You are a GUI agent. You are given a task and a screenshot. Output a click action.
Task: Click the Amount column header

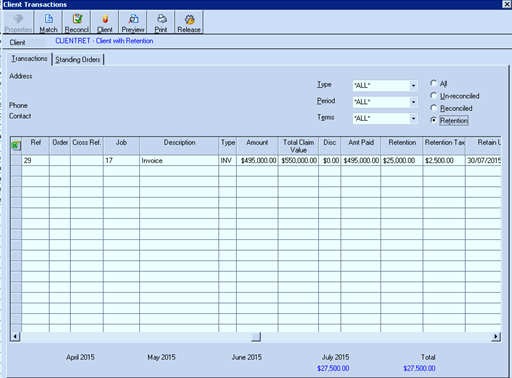257,146
